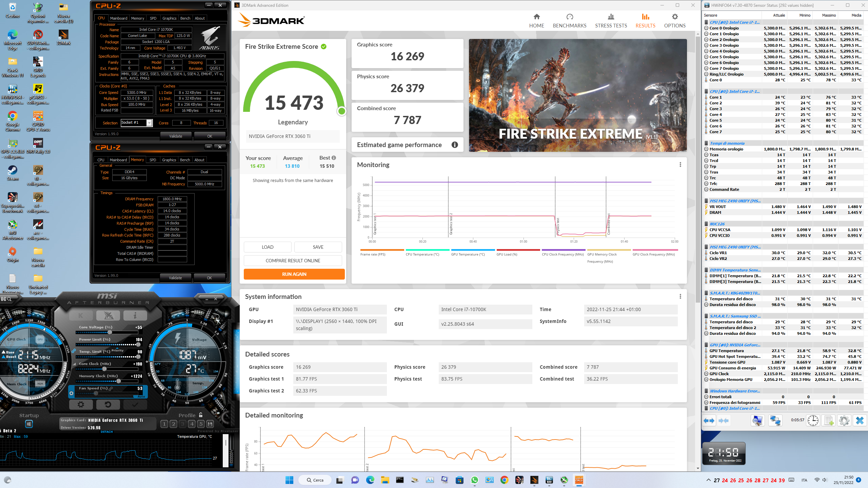This screenshot has height=488, width=868.
Task: Click Core Clock slider handle
Action: click(104, 369)
